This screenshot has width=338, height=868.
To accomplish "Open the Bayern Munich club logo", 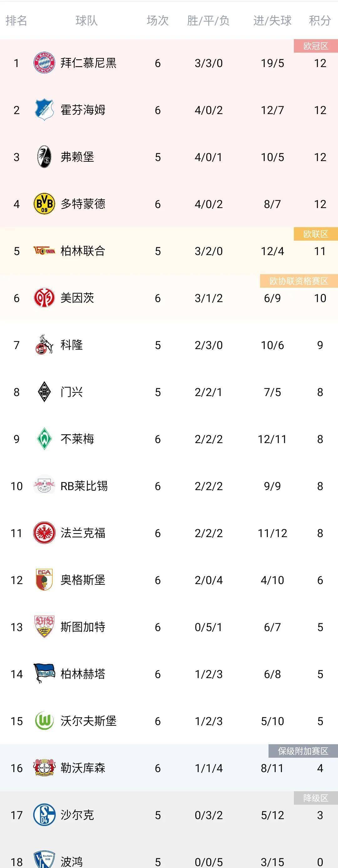I will pos(44,63).
